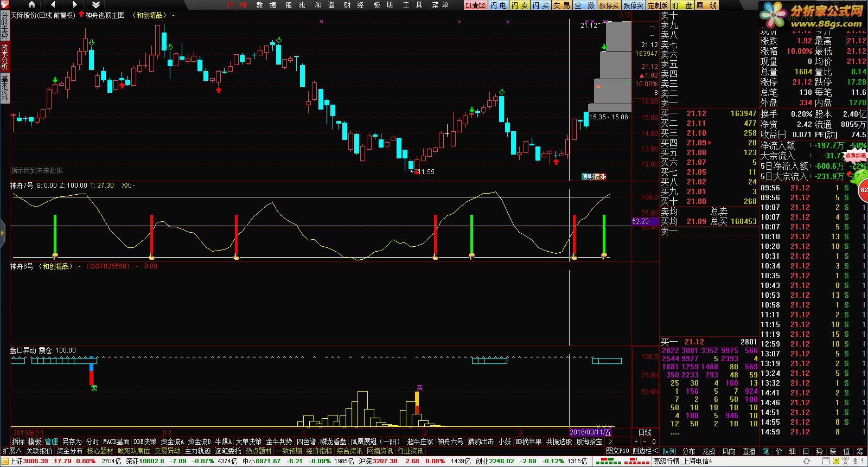
Task: Click the 闪卖 flash sell button
Action: click(x=519, y=5)
